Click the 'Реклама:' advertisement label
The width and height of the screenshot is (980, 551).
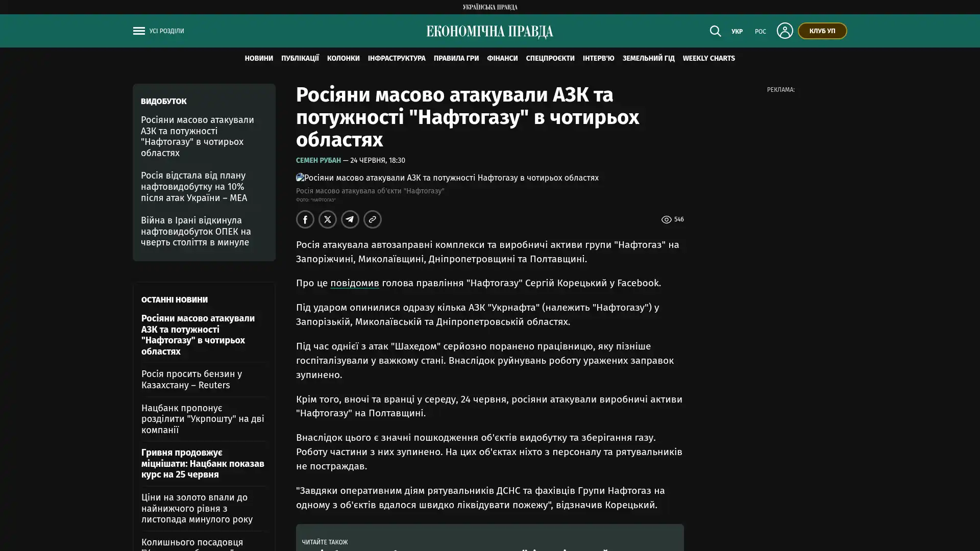[x=781, y=90]
